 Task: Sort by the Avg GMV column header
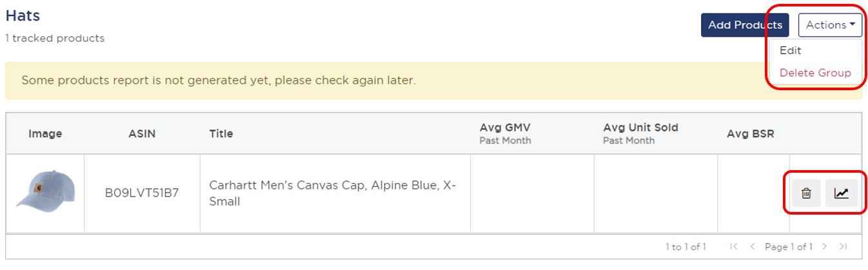tap(505, 128)
